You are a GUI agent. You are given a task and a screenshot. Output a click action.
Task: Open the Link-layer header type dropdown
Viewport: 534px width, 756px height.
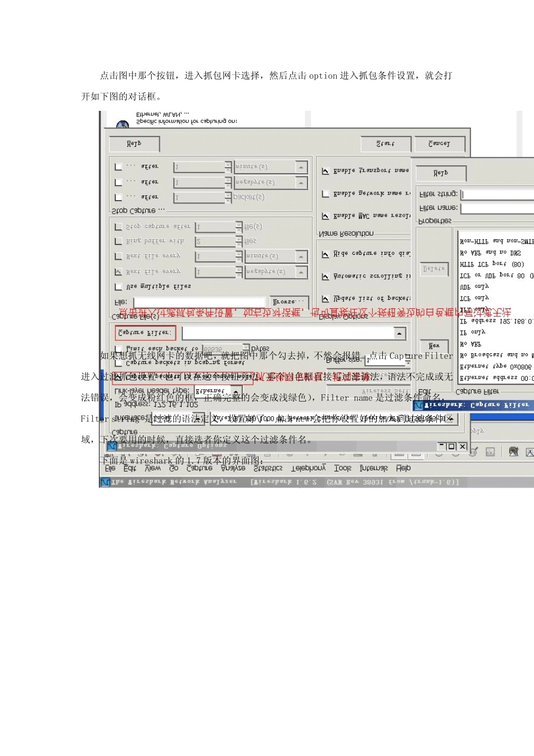(x=237, y=391)
